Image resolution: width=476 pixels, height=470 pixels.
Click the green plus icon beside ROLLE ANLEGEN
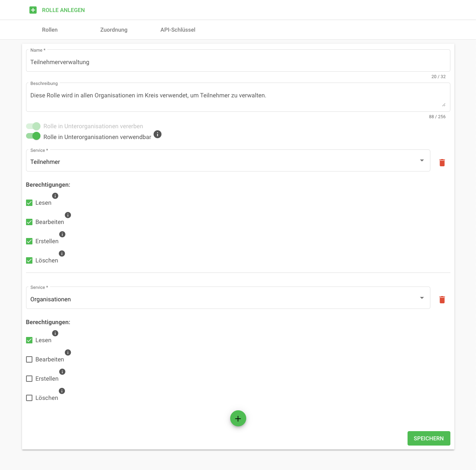coord(33,10)
